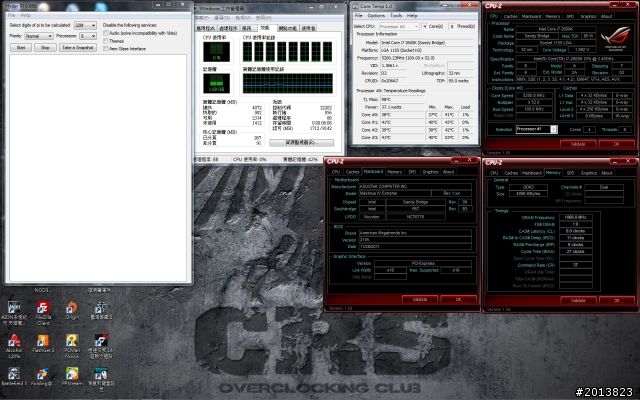This screenshot has width=640, height=400.
Task: Open the File menu in Core Temp
Action: coord(358,16)
